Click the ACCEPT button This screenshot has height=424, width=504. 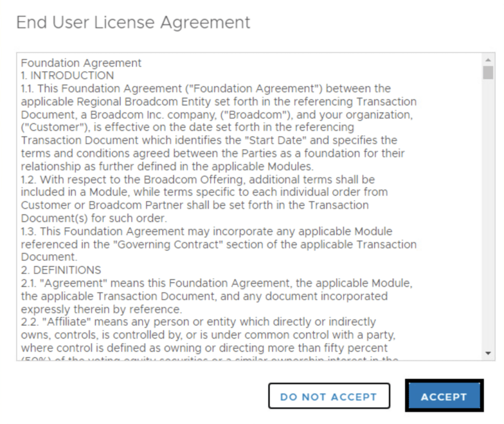[x=443, y=396]
